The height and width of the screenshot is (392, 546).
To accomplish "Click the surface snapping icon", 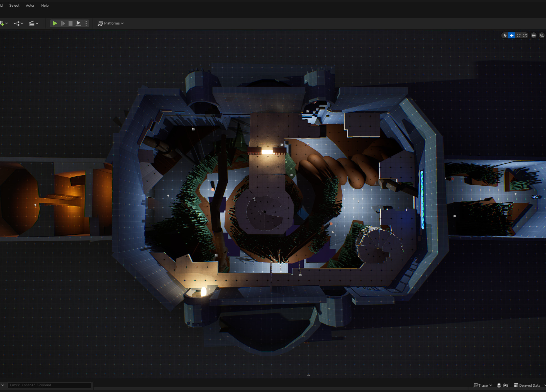I will click(541, 35).
